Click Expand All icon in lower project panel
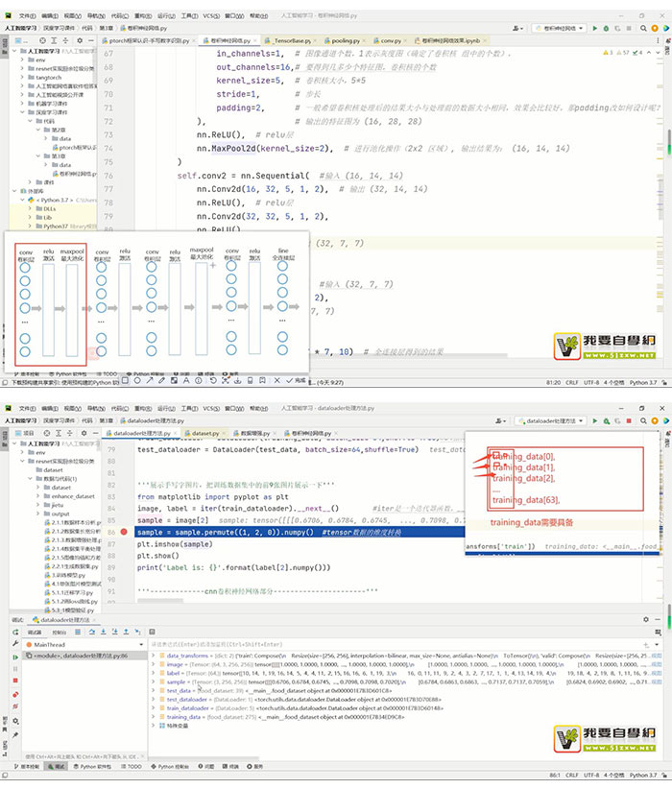The height and width of the screenshot is (789, 672). pyautogui.click(x=59, y=433)
